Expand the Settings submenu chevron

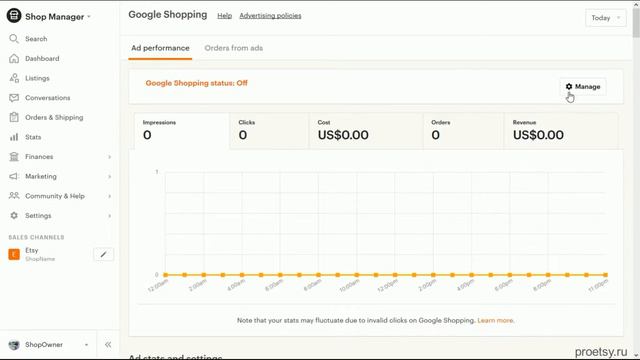point(109,216)
